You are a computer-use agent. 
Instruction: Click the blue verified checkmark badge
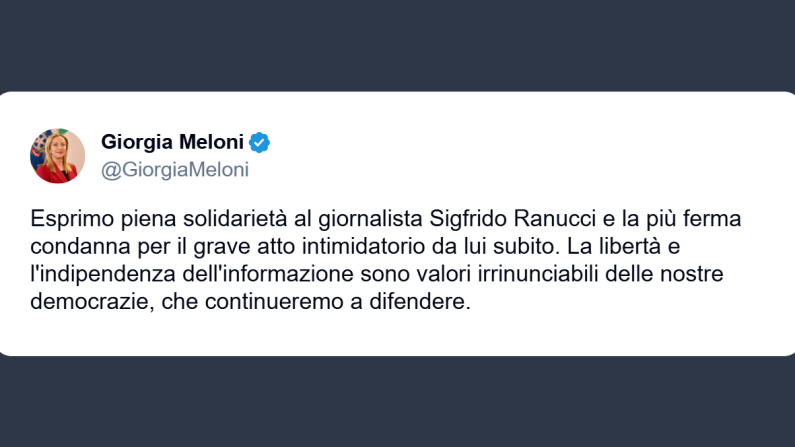(x=260, y=143)
